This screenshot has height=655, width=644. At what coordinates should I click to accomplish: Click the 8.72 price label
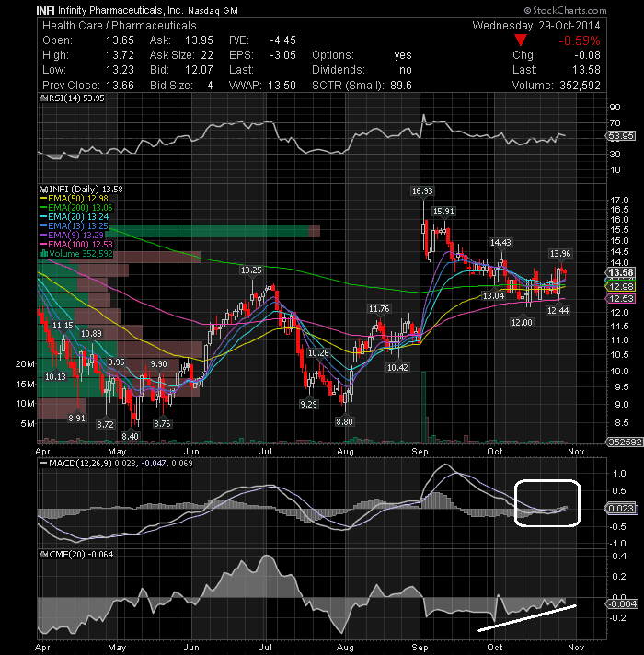pos(105,424)
